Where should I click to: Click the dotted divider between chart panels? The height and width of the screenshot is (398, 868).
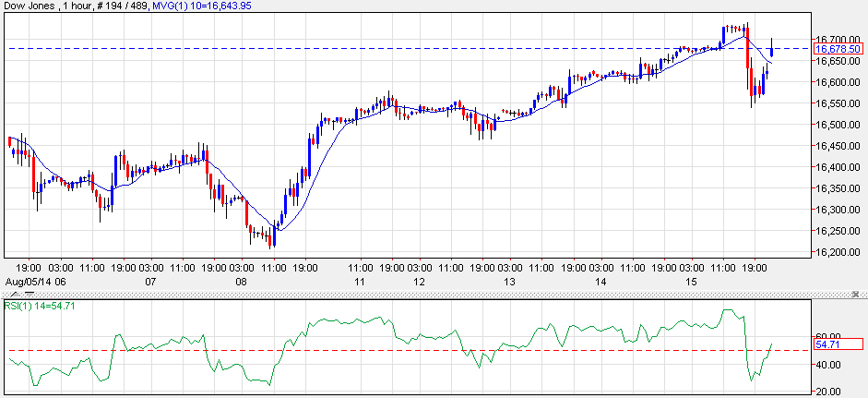[415, 294]
